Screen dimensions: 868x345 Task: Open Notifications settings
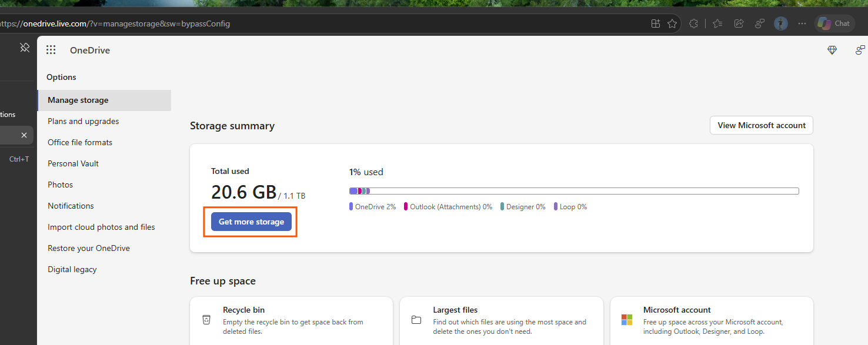tap(71, 206)
